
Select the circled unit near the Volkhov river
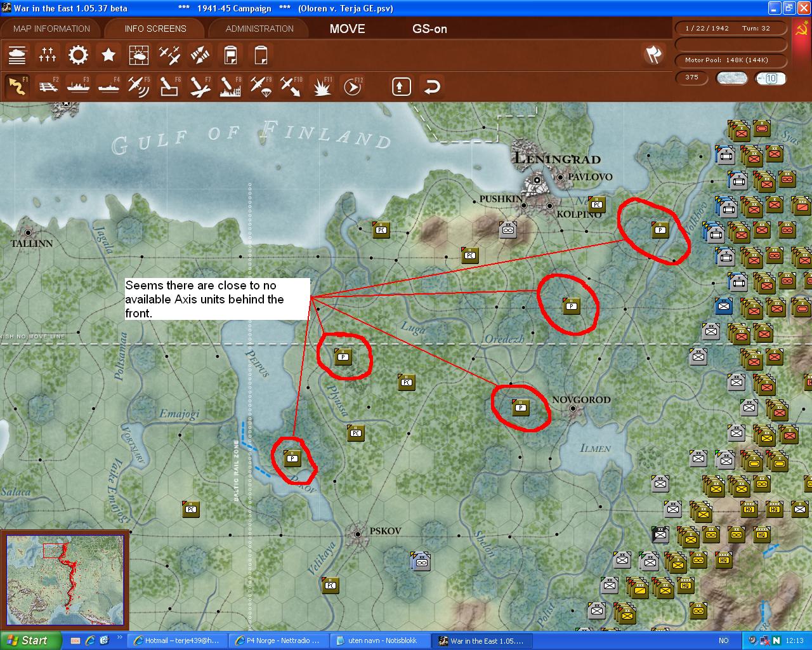coord(660,230)
